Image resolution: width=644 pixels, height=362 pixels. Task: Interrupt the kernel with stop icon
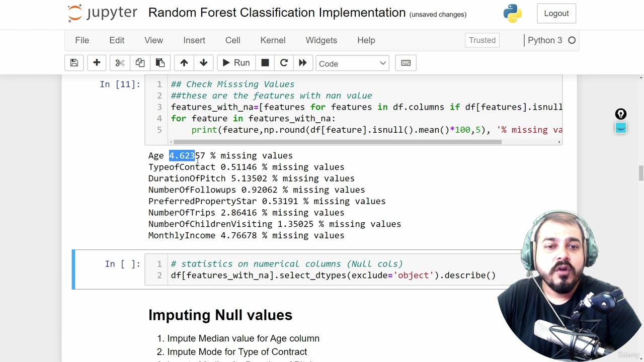click(265, 63)
